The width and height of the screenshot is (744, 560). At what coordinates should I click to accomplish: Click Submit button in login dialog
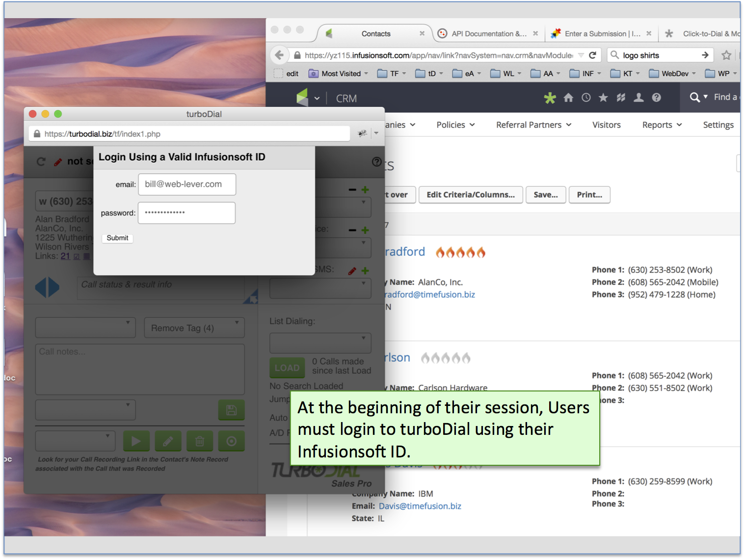(117, 238)
